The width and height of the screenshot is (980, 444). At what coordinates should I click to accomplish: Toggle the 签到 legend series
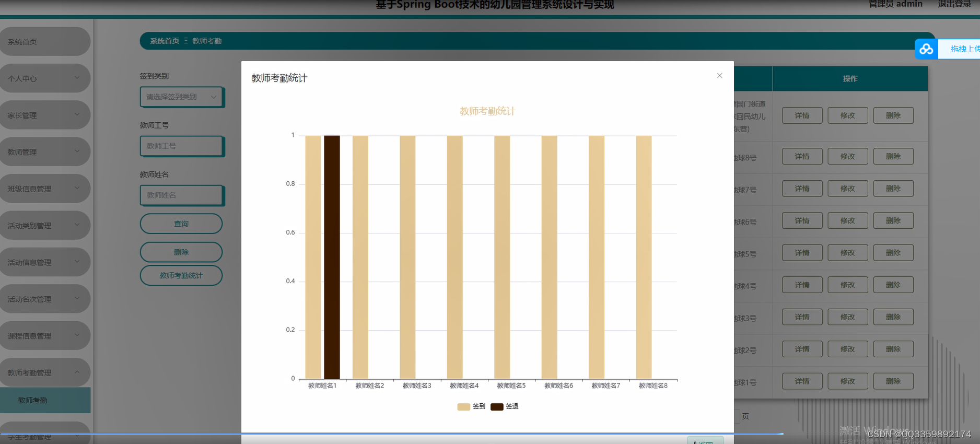pyautogui.click(x=471, y=406)
